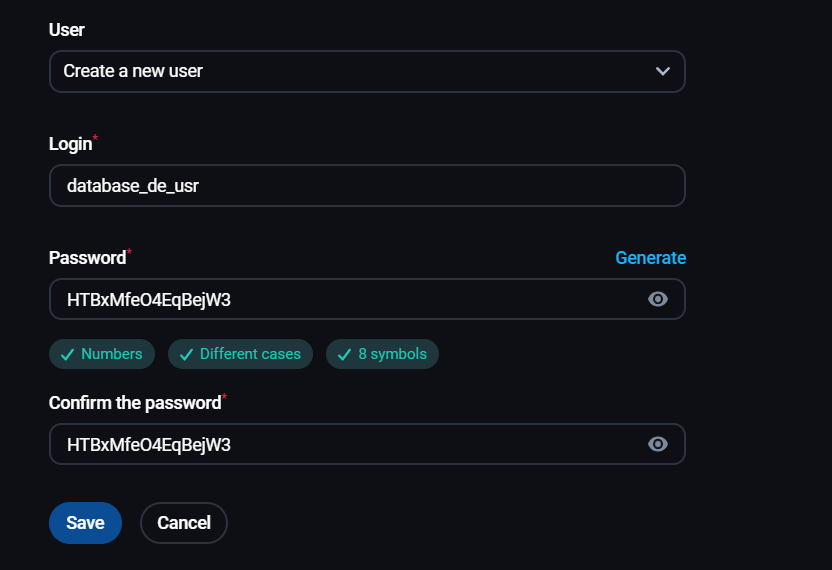Screen dimensions: 832x570
Task: Expand the User selector chevron arrow
Action: [x=662, y=71]
